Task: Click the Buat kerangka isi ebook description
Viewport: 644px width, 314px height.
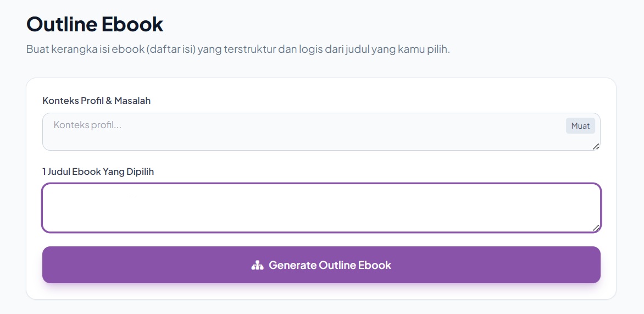Action: coord(238,49)
